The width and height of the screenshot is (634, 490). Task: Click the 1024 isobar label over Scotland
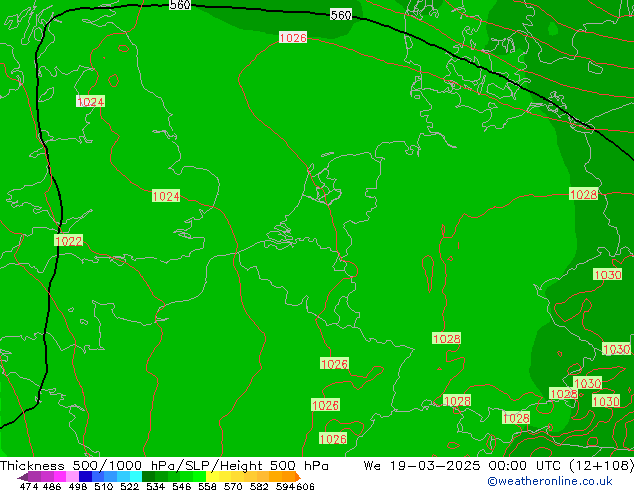(x=91, y=101)
